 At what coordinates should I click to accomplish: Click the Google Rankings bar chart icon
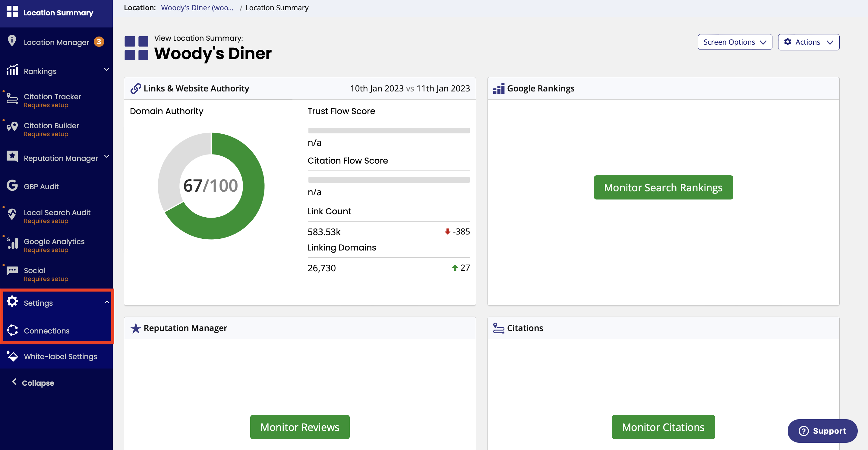[499, 88]
